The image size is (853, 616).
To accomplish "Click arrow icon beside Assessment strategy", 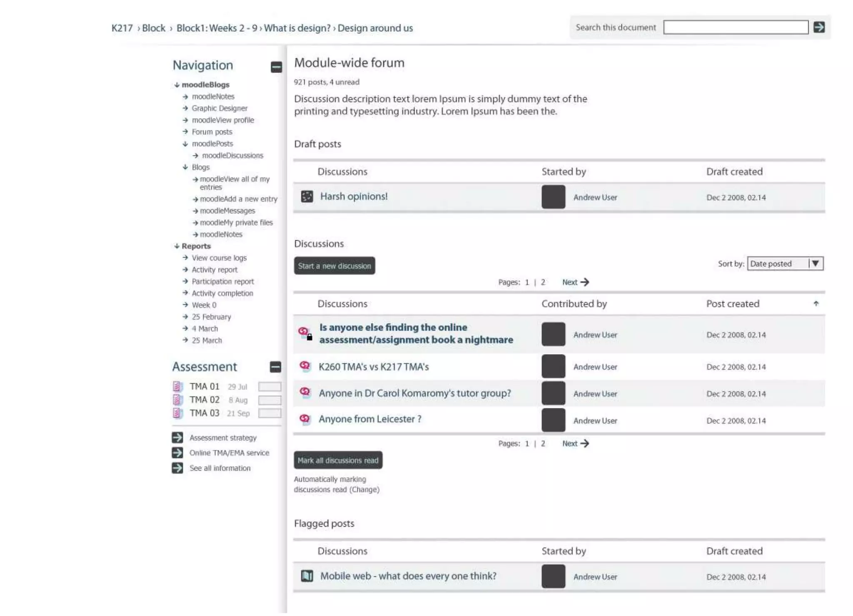I will click(x=177, y=437).
